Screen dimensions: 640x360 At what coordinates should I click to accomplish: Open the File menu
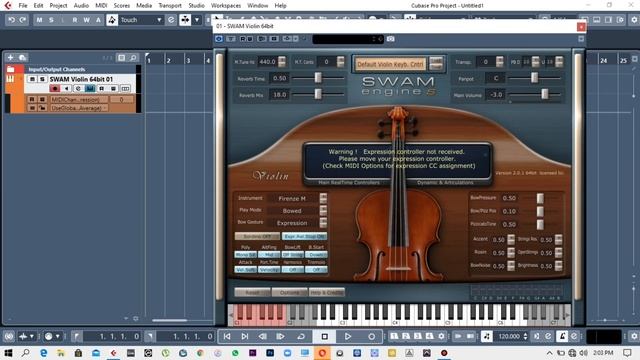(23, 5)
